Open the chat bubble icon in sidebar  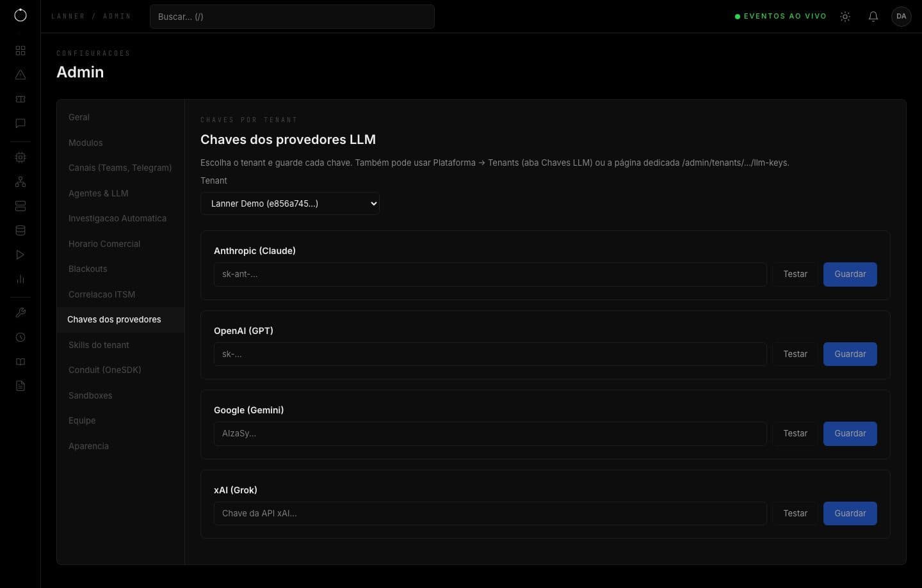point(20,123)
